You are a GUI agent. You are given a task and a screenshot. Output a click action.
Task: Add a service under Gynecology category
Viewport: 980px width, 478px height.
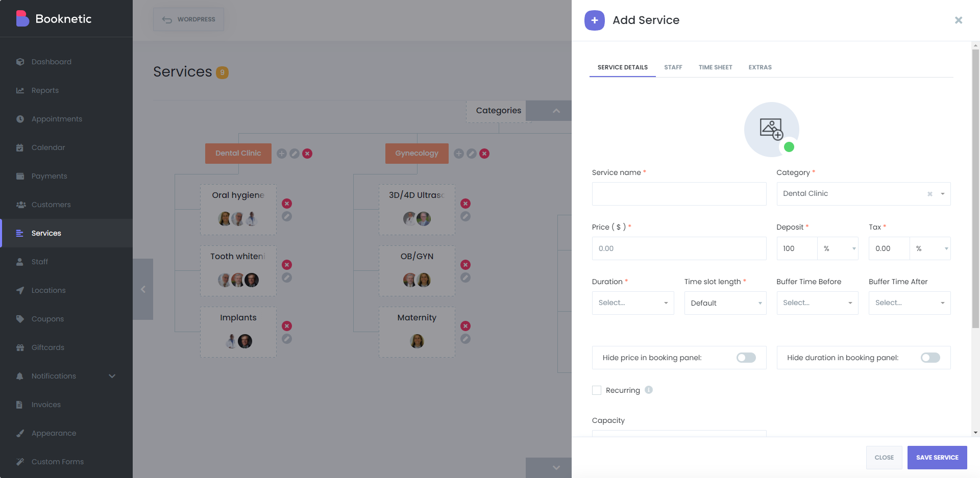tap(459, 154)
